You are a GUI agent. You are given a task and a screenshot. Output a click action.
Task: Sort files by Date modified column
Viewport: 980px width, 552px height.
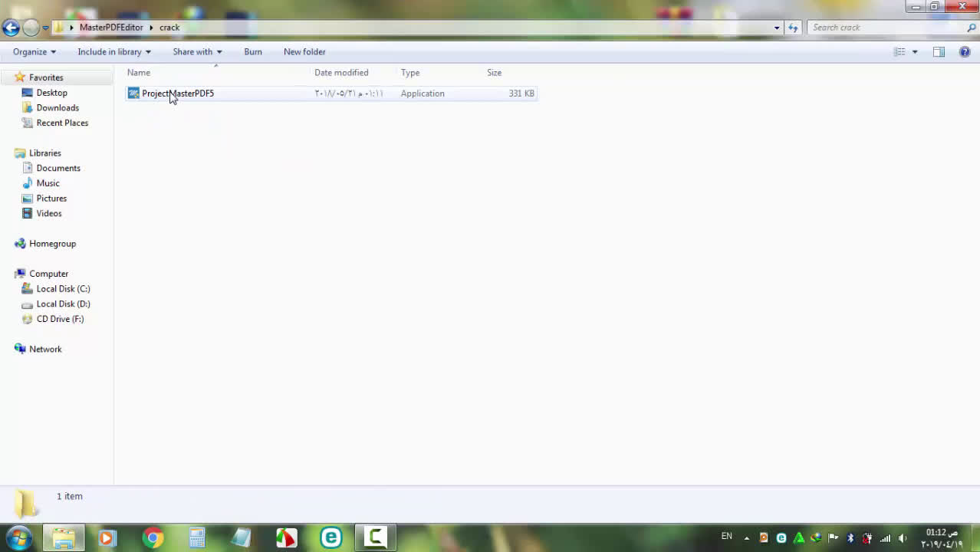[341, 73]
